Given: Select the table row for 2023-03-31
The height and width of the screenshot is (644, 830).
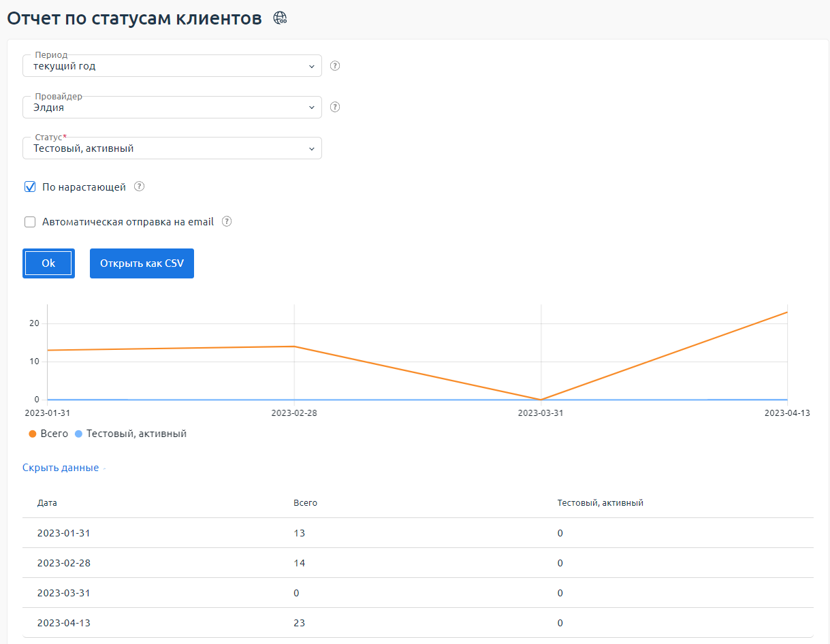Looking at the screenshot, I should click(272, 593).
